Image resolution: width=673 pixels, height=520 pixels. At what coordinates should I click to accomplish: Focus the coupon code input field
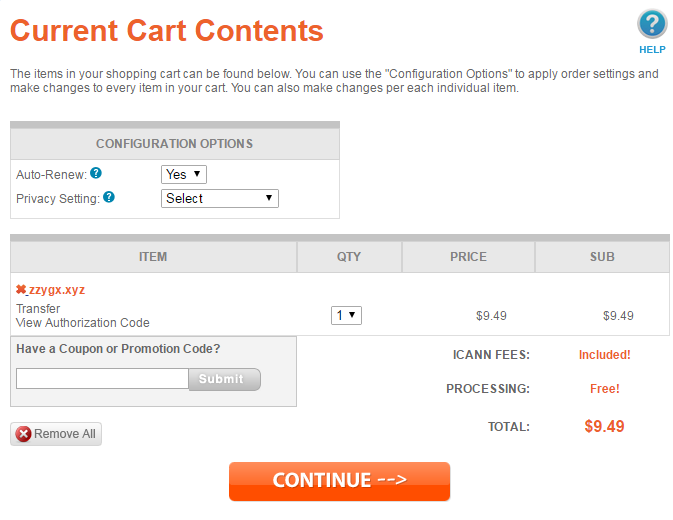103,379
